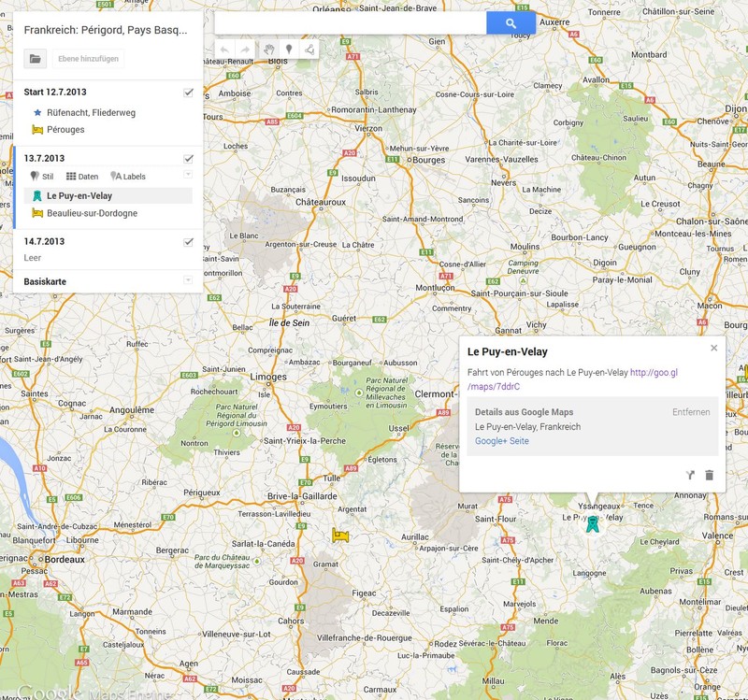748x700 pixels.
Task: Expand the Basiskarte dropdown arrow
Action: pos(189,280)
